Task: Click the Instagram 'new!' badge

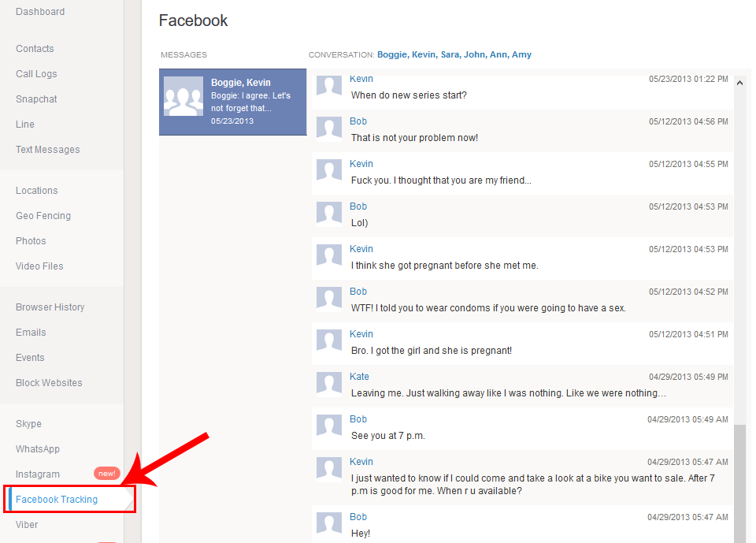Action: 106,474
